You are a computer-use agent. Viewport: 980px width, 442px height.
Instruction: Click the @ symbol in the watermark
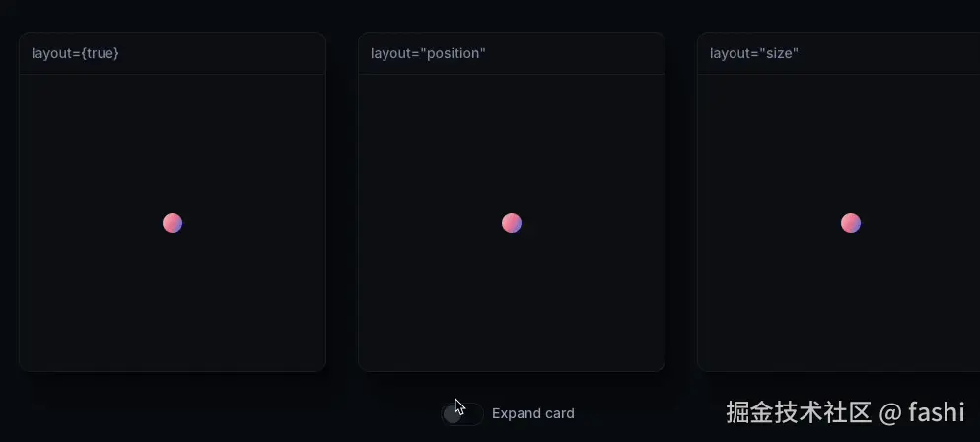pos(889,413)
